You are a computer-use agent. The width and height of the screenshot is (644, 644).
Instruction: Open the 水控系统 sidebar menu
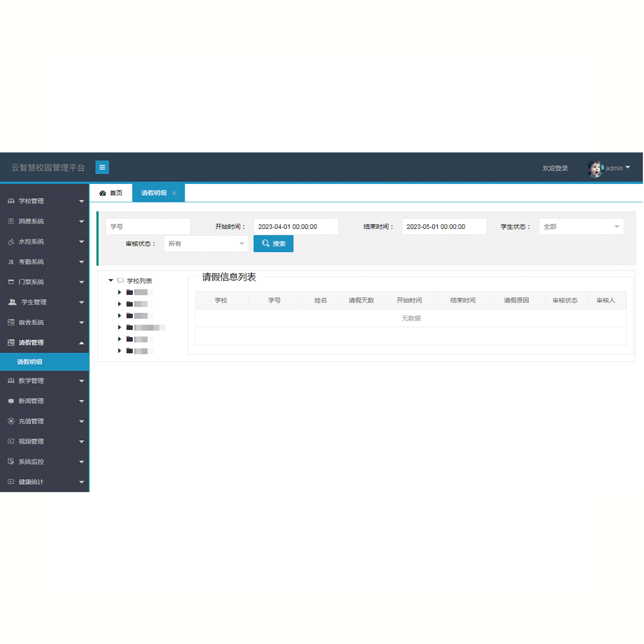point(45,241)
